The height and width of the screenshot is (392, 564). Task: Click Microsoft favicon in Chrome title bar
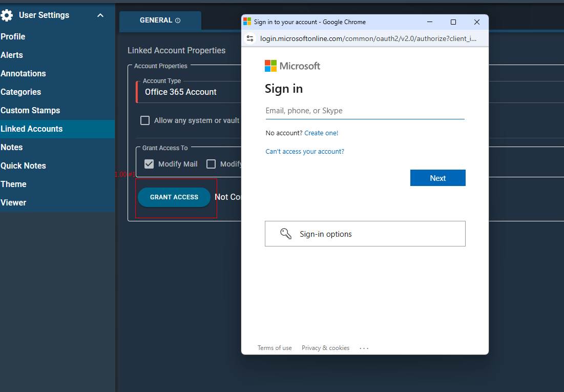pos(247,22)
